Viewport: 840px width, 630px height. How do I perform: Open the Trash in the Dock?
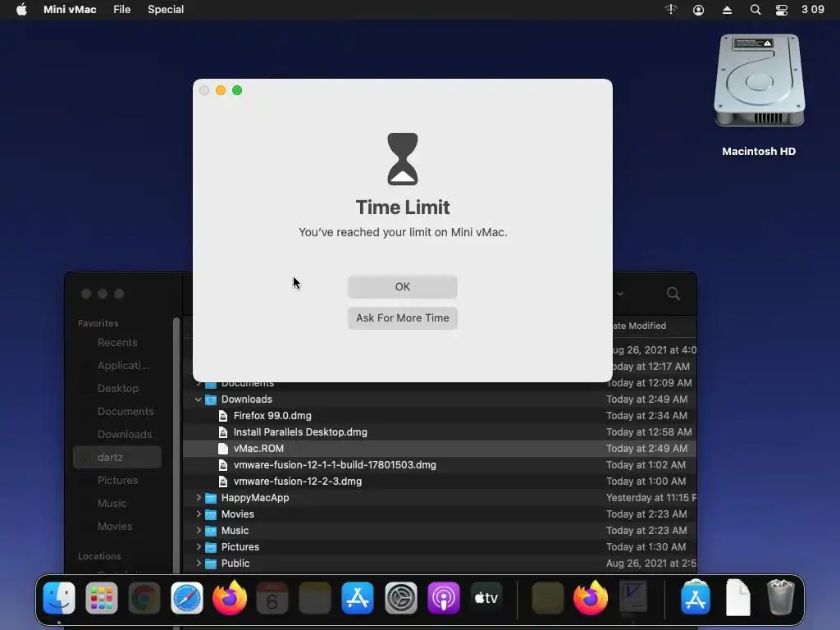point(781,597)
